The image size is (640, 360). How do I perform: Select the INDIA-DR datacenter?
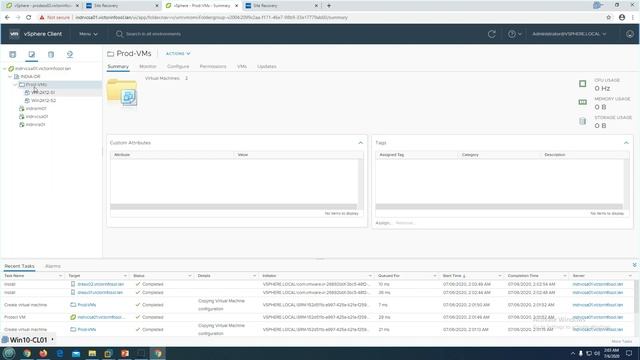pos(31,76)
